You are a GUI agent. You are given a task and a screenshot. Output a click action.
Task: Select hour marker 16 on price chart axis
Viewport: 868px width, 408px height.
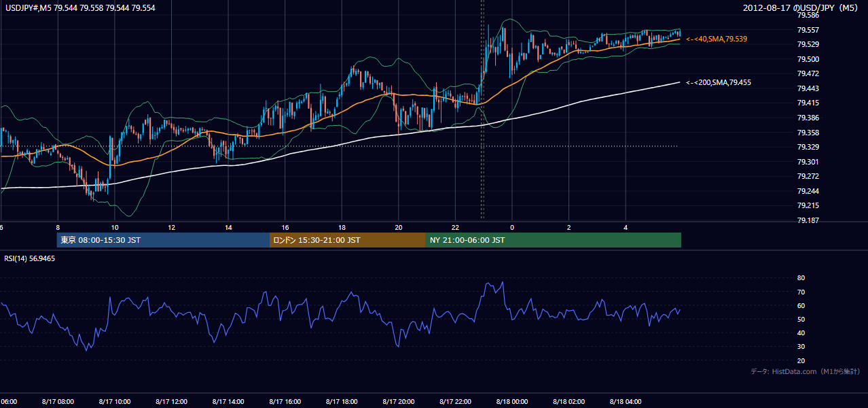285,228
